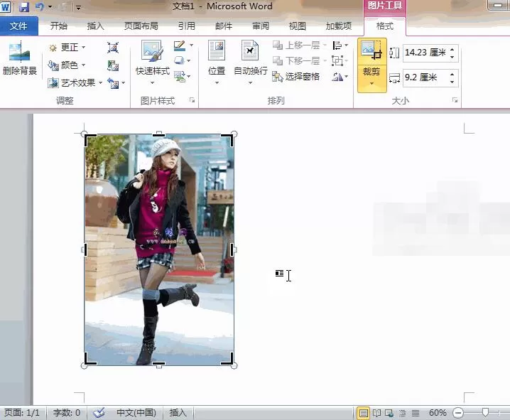Screen dimensions: 510x420
Task: Click the height field showing 14.23 厘米
Action: tap(425, 53)
